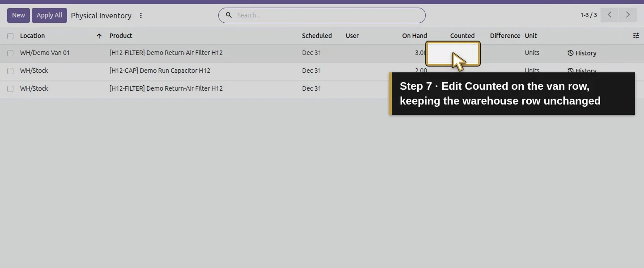The width and height of the screenshot is (644, 268).
Task: Click the Apply All button
Action: pyautogui.click(x=49, y=15)
